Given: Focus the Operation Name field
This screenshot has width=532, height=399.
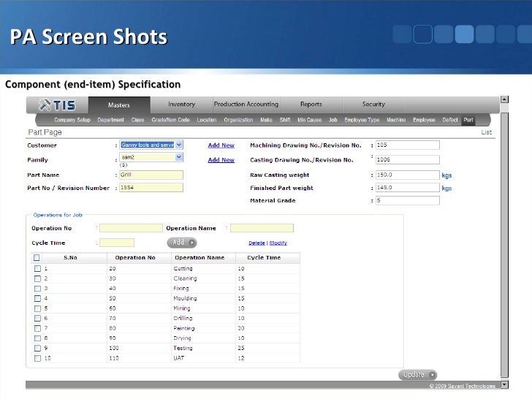Looking at the screenshot, I should 262,228.
